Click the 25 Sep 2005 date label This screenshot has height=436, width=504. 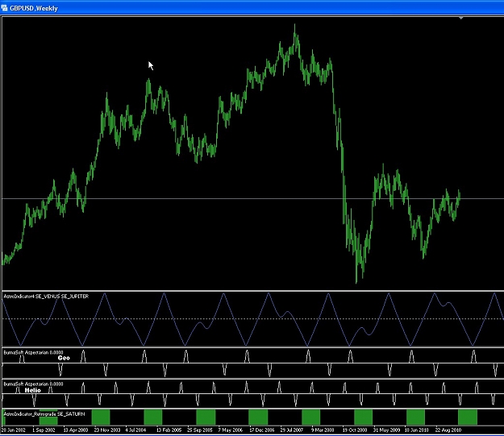pyautogui.click(x=200, y=430)
